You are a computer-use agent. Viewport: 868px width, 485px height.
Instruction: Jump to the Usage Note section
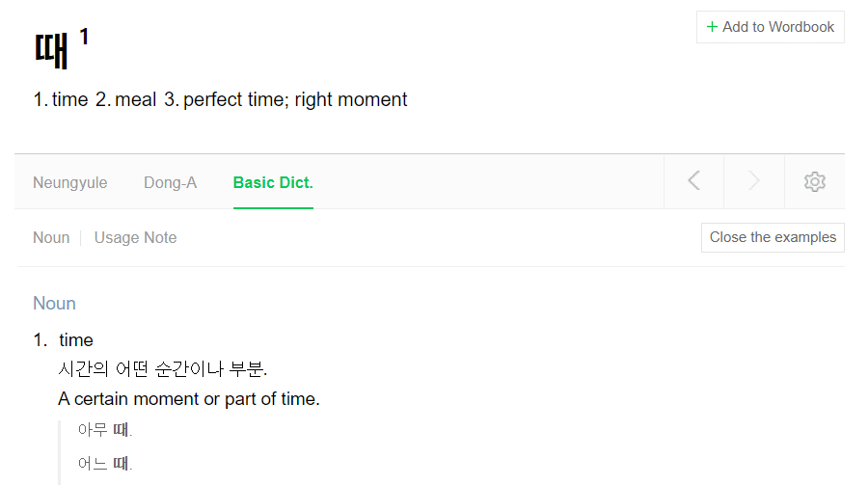pyautogui.click(x=135, y=237)
